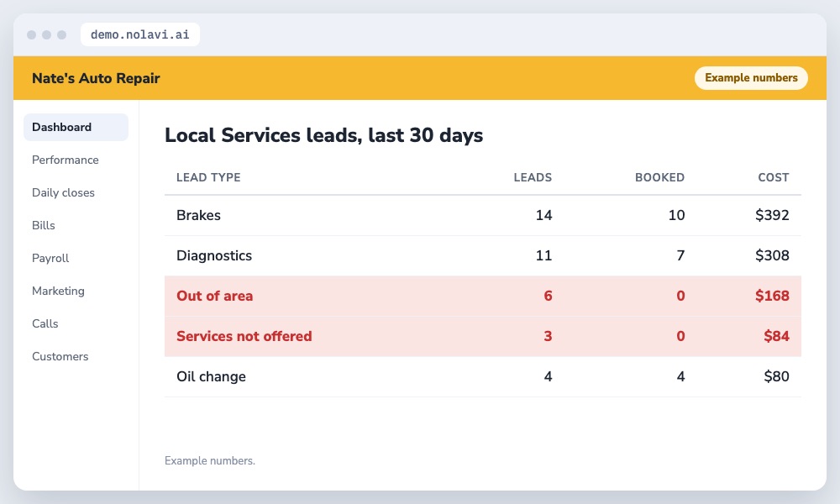Screen dimensions: 840x504
Task: Click the Nate's Auto Repair title
Action: [x=96, y=78]
